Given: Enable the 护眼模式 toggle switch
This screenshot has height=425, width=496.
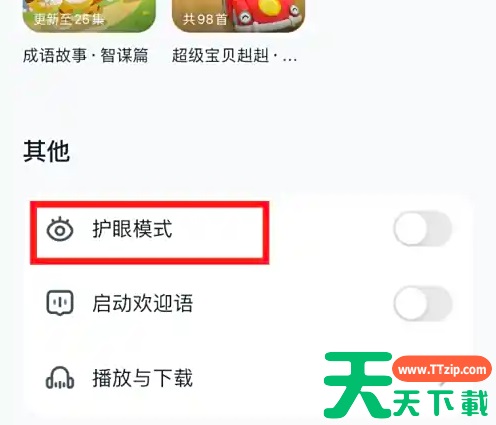Looking at the screenshot, I should [423, 229].
